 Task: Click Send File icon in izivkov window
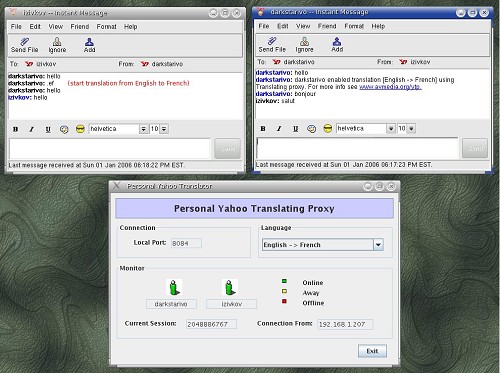click(x=24, y=41)
